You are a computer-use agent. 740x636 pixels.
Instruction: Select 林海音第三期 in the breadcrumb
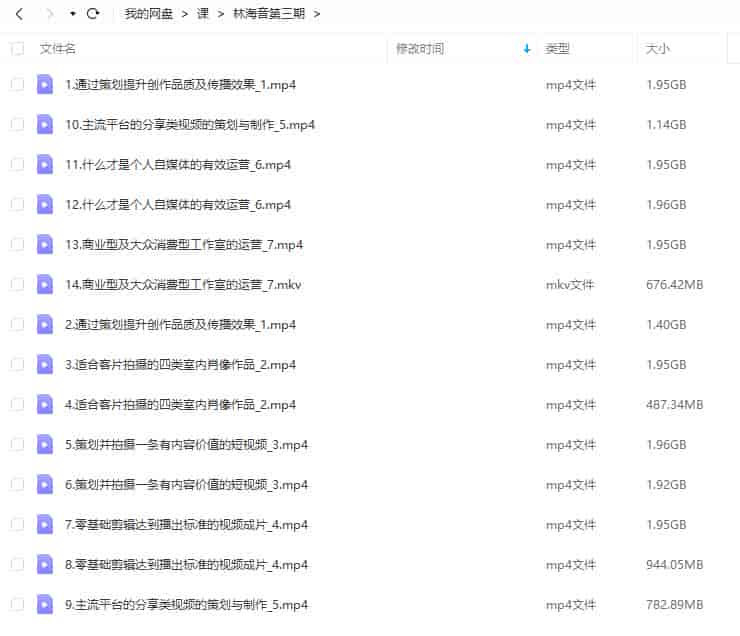tap(269, 14)
